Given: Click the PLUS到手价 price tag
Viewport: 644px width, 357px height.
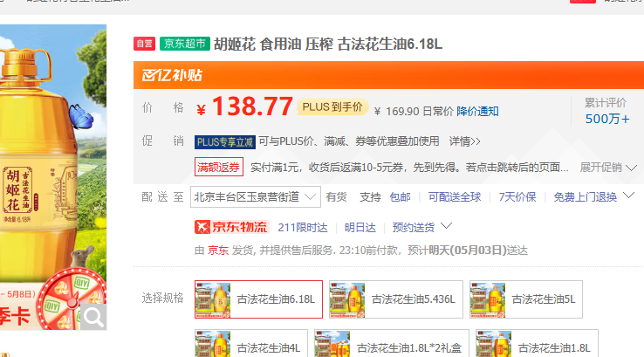Looking at the screenshot, I should pyautogui.click(x=332, y=106).
